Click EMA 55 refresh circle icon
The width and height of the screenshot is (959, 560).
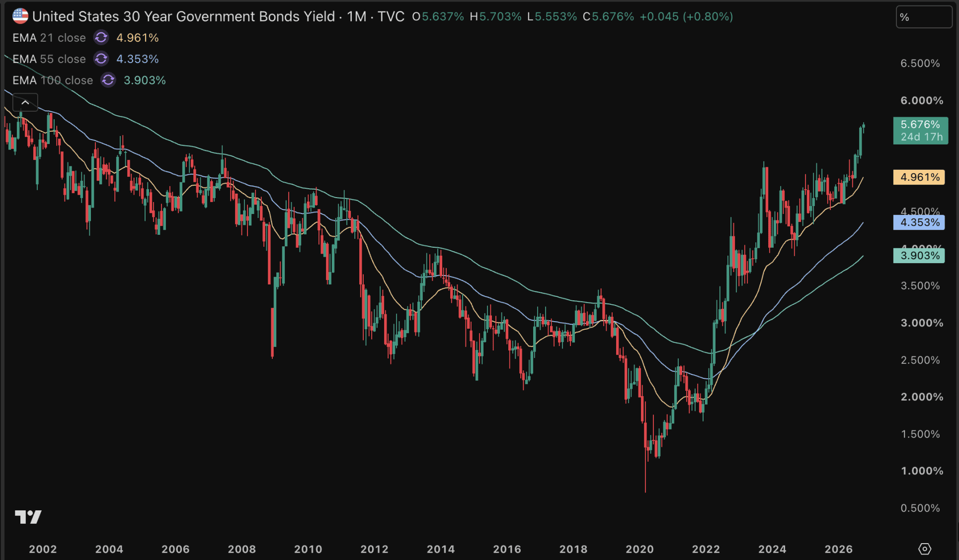click(101, 59)
